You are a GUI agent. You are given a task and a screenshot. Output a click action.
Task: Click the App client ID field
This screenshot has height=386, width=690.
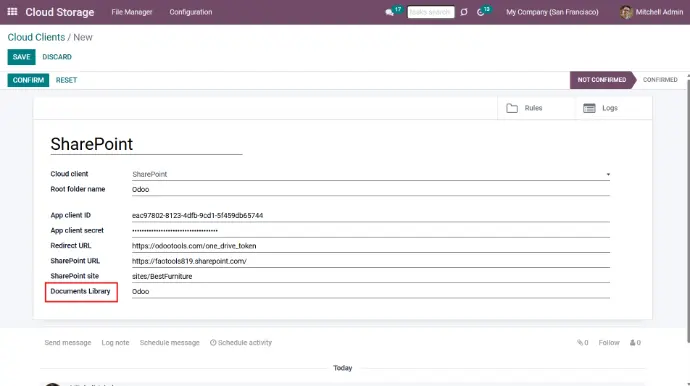click(x=371, y=215)
